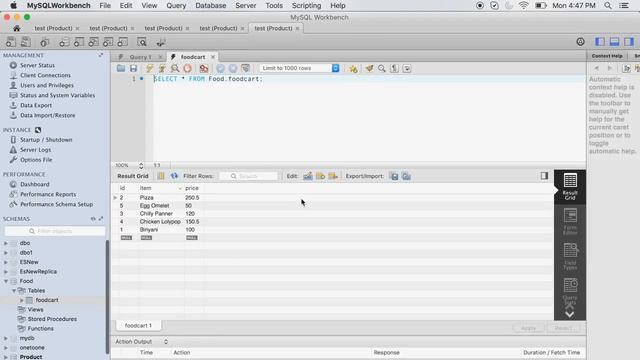640x360 pixels.
Task: Toggle word wrap icon in editor toolbar
Action: (407, 68)
